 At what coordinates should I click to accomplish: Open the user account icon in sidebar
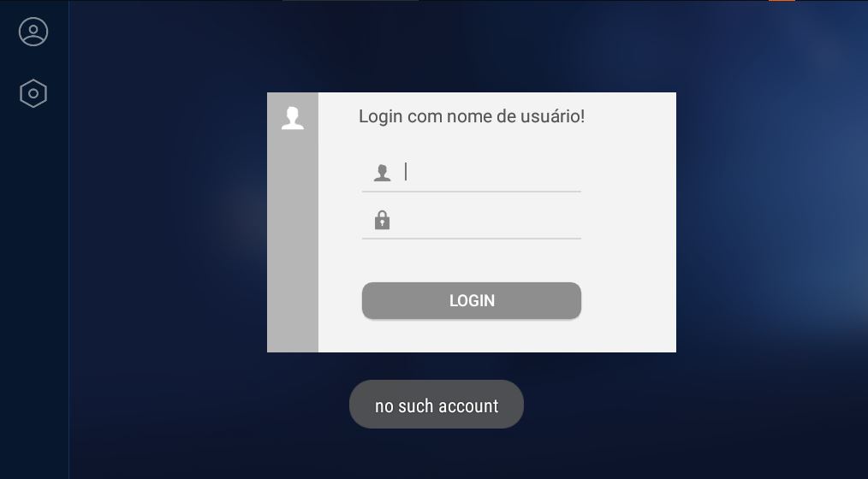tap(33, 32)
